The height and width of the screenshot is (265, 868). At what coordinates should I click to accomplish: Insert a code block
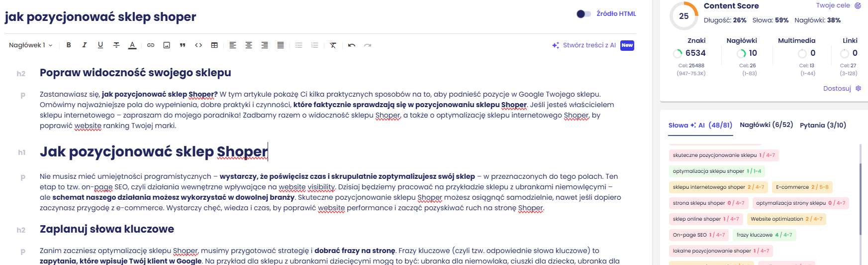coord(198,45)
